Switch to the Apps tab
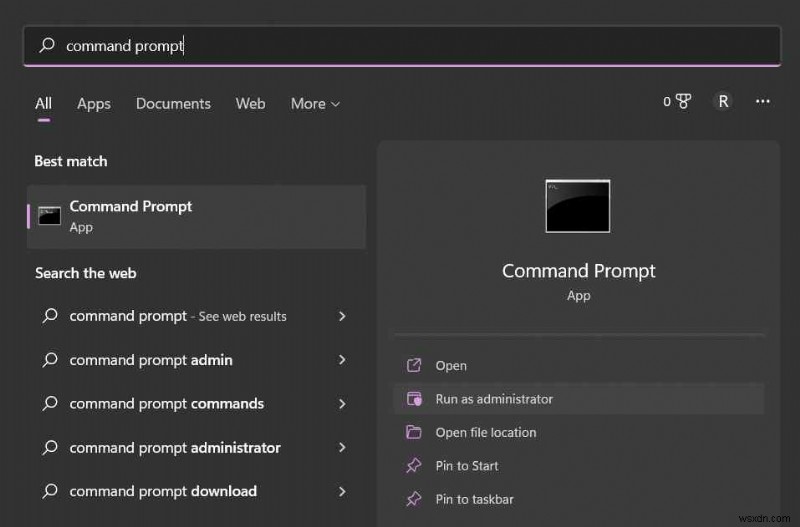This screenshot has width=800, height=527. tap(94, 104)
